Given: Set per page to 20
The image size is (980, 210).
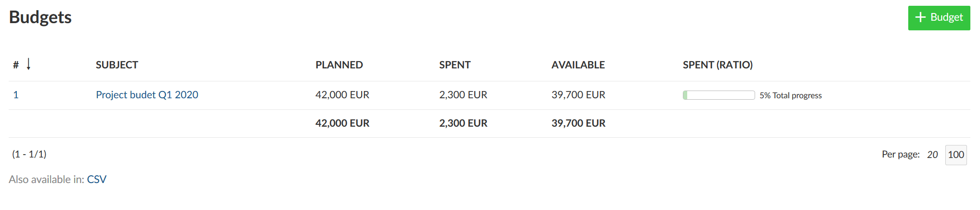Looking at the screenshot, I should (932, 155).
